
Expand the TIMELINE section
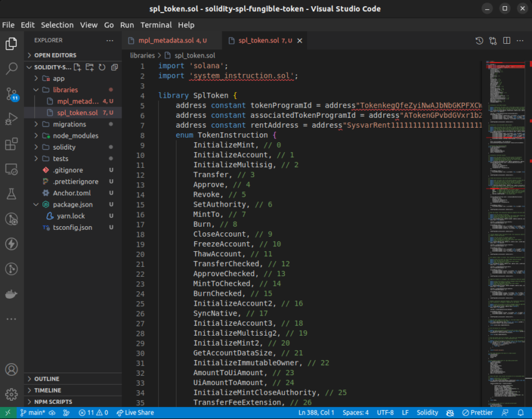click(47, 390)
